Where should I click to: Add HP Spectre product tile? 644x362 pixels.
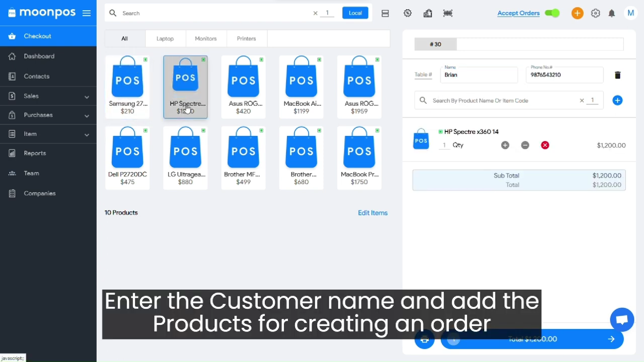[x=185, y=87]
